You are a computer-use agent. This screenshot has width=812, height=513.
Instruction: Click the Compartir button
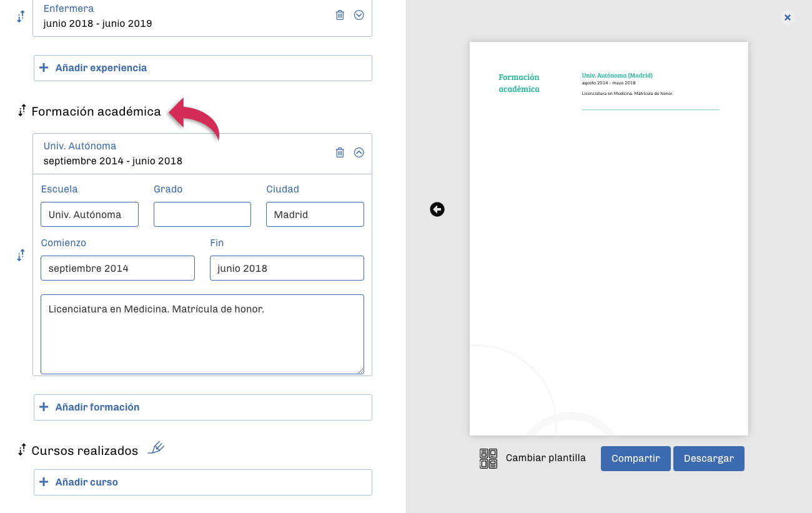point(636,459)
